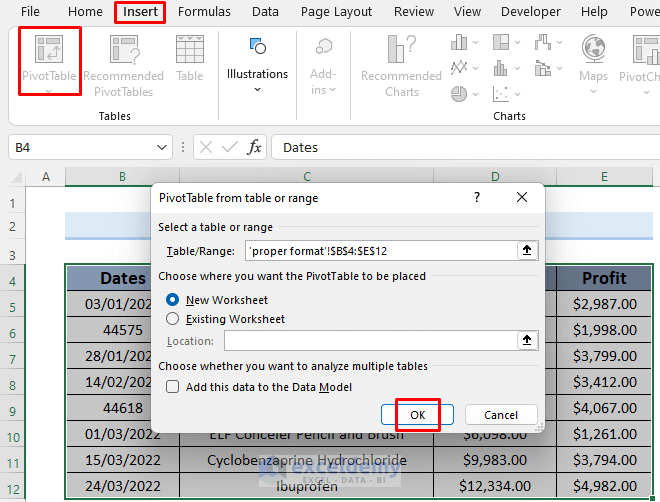The image size is (660, 502).
Task: Click the Insert Function fx icon
Action: (255, 147)
